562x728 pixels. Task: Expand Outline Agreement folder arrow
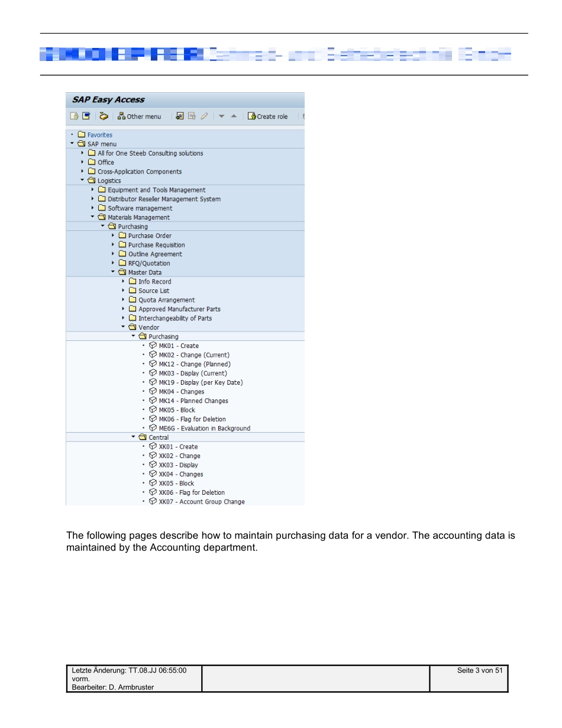(114, 253)
